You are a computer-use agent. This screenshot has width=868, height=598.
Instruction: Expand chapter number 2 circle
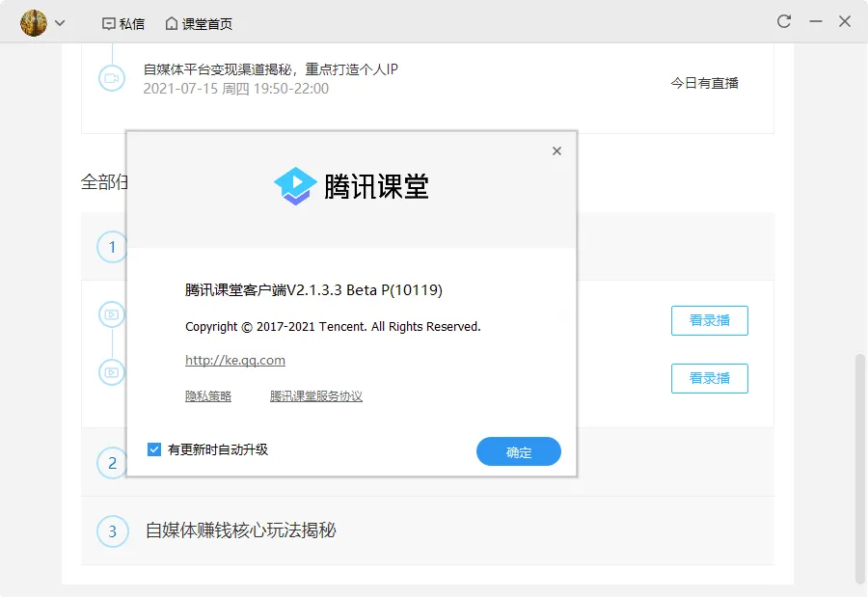[x=112, y=463]
